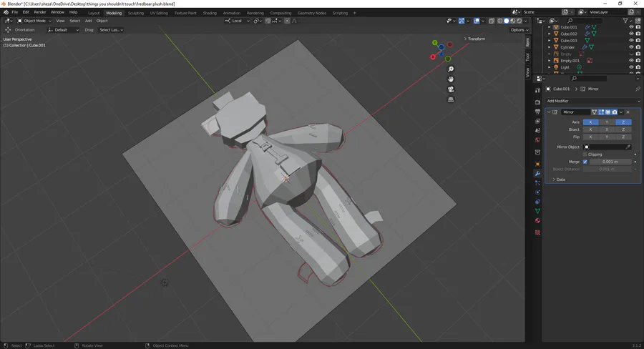
Task: Switch to the Sculpting workspace tab
Action: pos(135,13)
